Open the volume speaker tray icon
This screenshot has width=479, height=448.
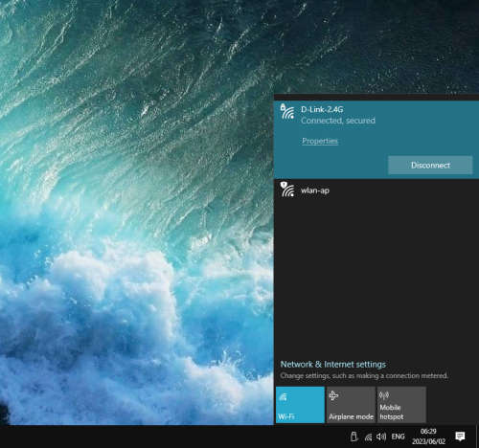(x=381, y=437)
